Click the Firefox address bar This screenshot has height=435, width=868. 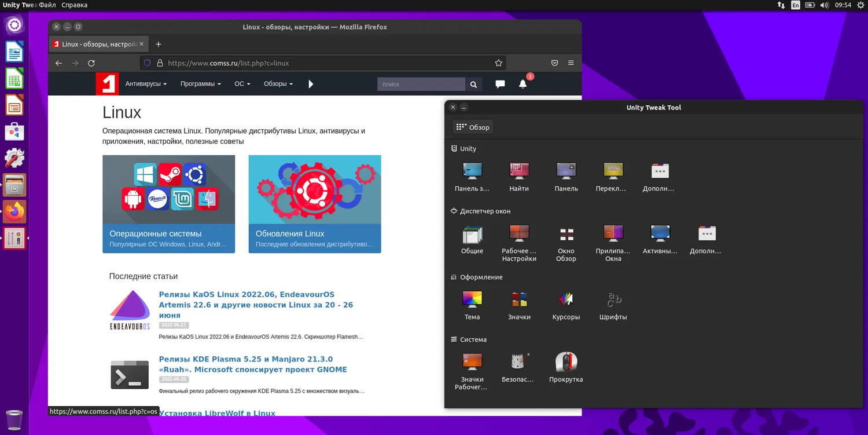323,63
